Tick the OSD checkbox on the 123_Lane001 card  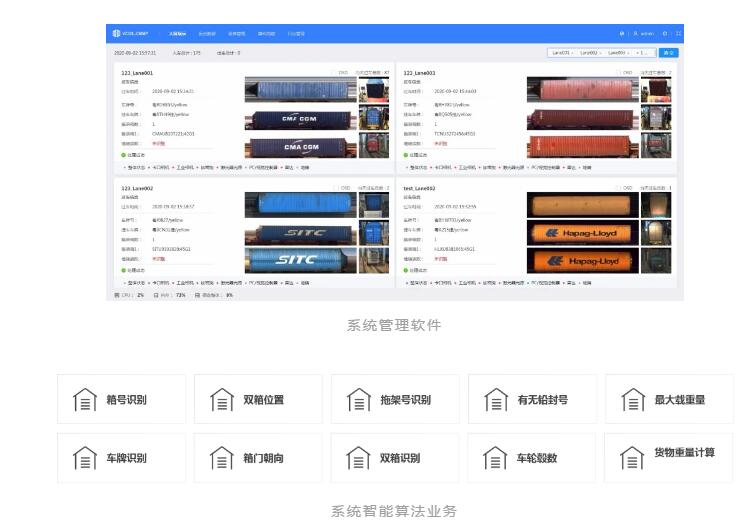(x=334, y=73)
